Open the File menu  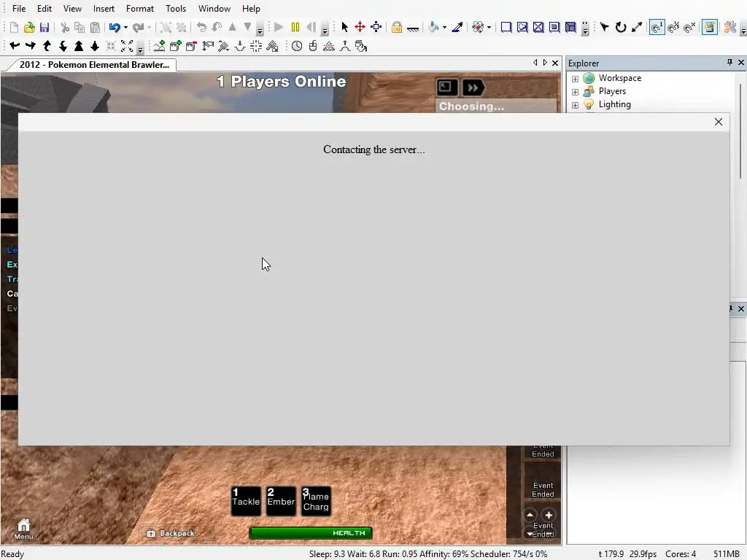click(19, 9)
